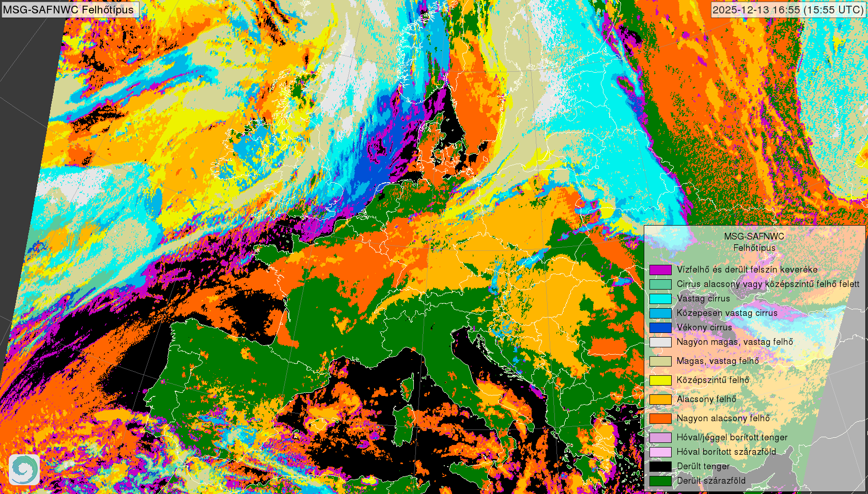Click the MSG-SAFNWC Felhőtípus title label
The height and width of the screenshot is (494, 868).
69,9
